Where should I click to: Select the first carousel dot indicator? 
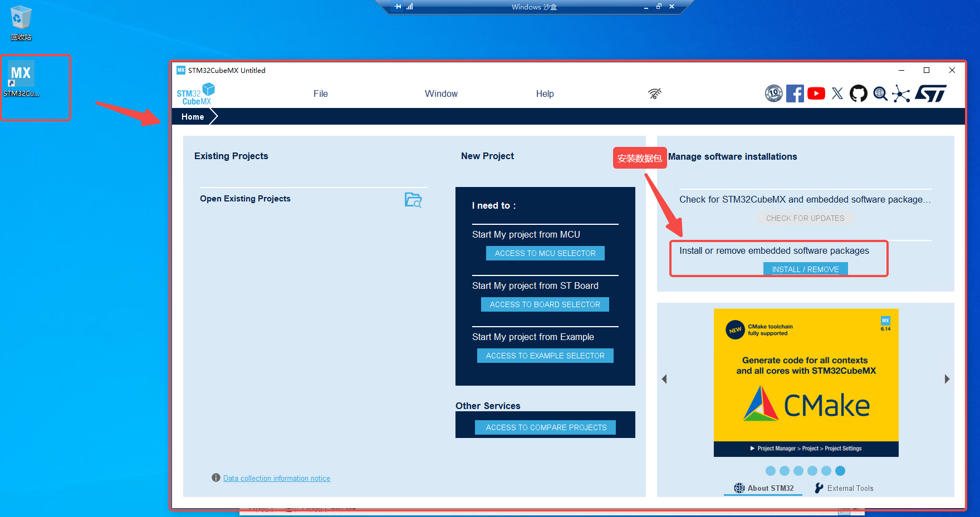click(771, 471)
